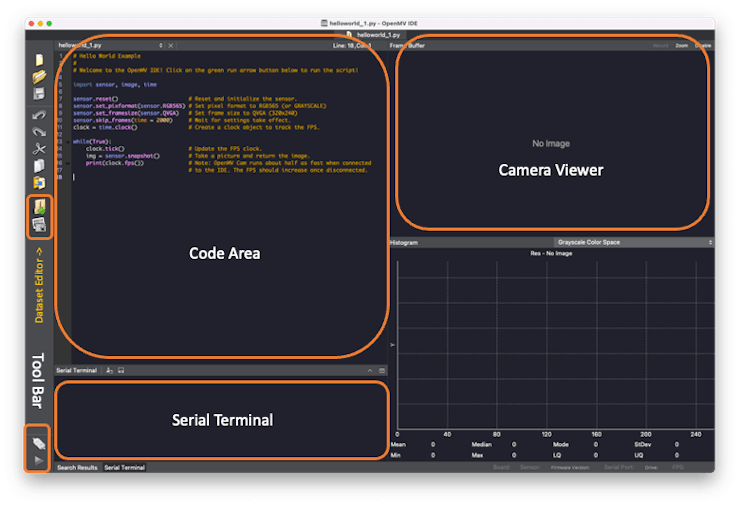740x506 pixels.
Task: Clear the Serial Terminal output icon
Action: tap(109, 371)
